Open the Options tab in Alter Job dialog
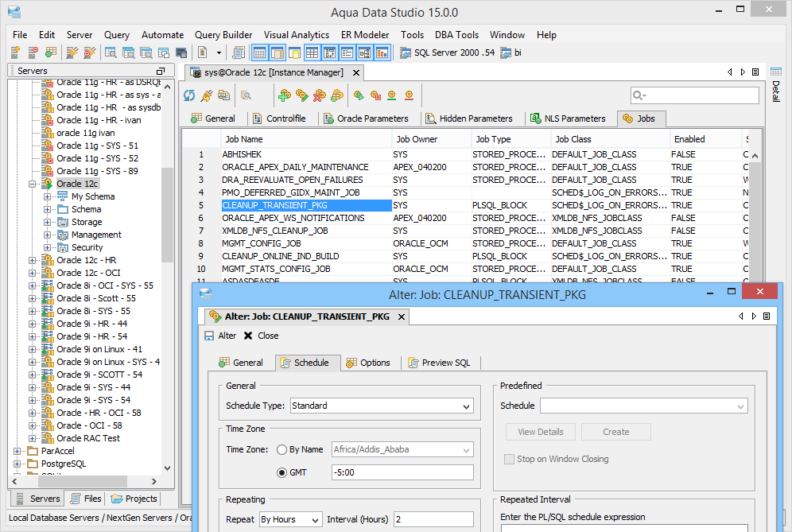 click(368, 363)
